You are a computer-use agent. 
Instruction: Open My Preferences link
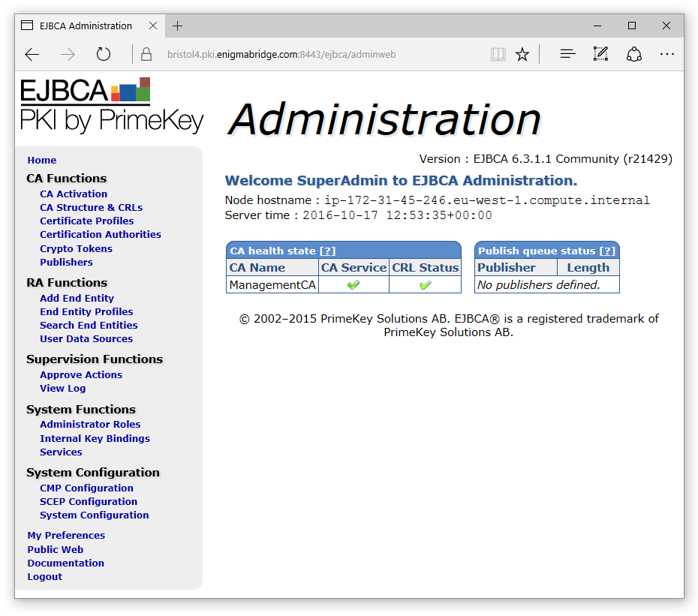(x=66, y=536)
